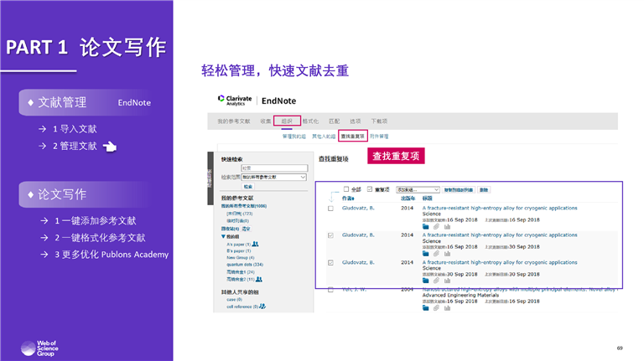Click chart icon of Gludovatz entry added 30 Sep 2018
644x361 pixels.
pyautogui.click(x=447, y=281)
